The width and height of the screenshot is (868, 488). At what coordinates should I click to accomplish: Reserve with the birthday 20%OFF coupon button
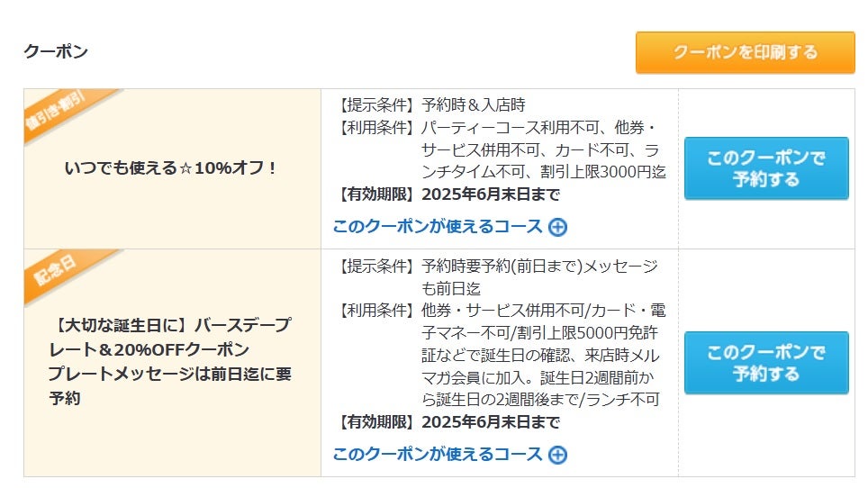pos(766,363)
